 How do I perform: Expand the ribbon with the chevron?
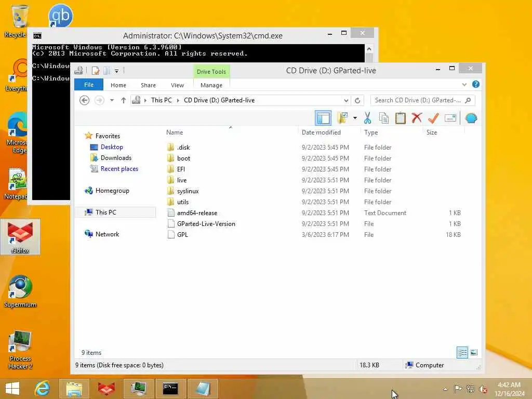[464, 85]
